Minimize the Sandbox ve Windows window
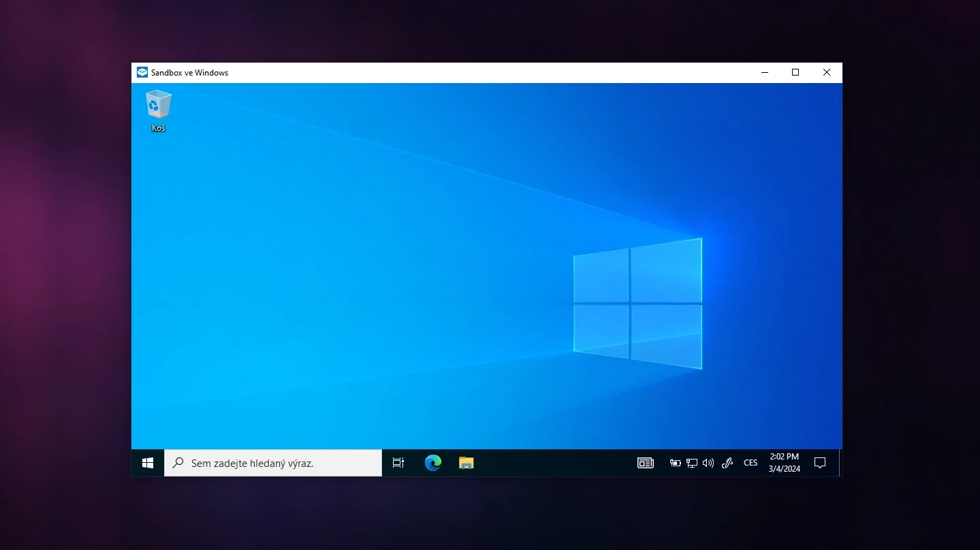This screenshot has height=550, width=980. click(x=765, y=72)
